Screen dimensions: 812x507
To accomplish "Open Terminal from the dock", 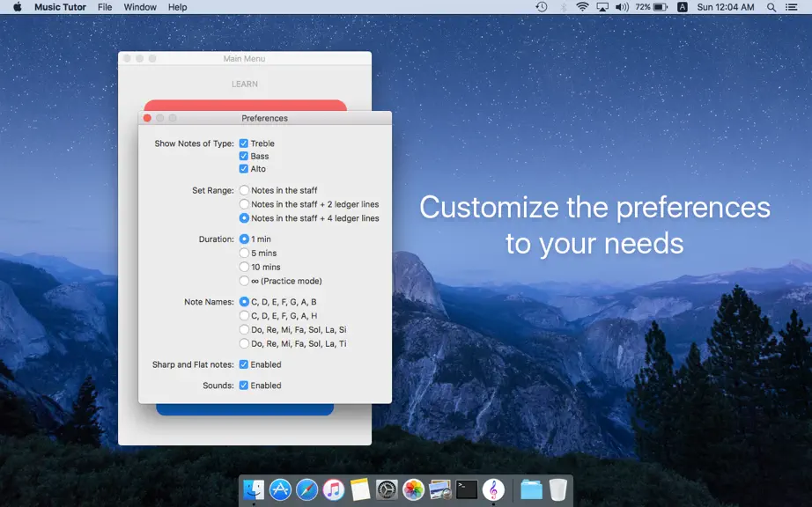I will [467, 489].
